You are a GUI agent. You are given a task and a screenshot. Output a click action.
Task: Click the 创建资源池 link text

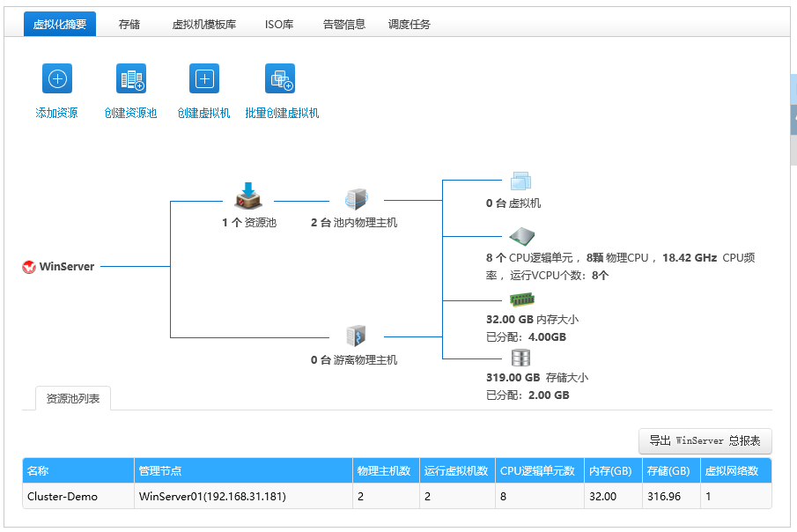[130, 113]
